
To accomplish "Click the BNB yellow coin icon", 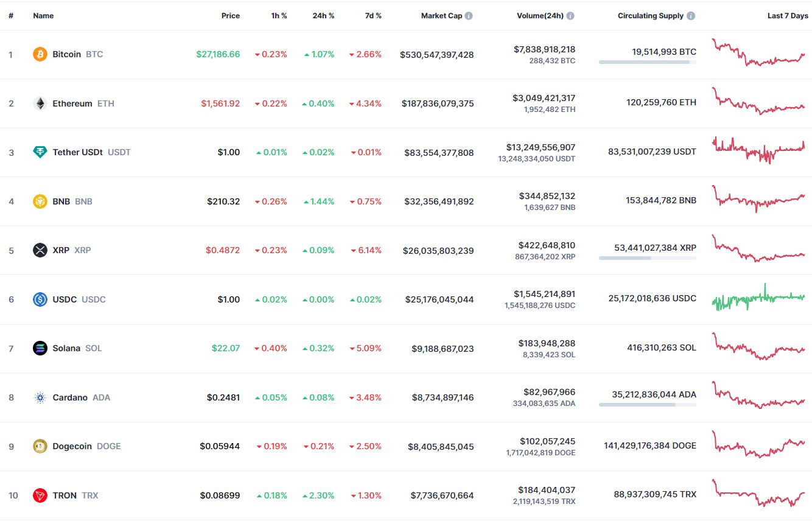I will click(40, 201).
